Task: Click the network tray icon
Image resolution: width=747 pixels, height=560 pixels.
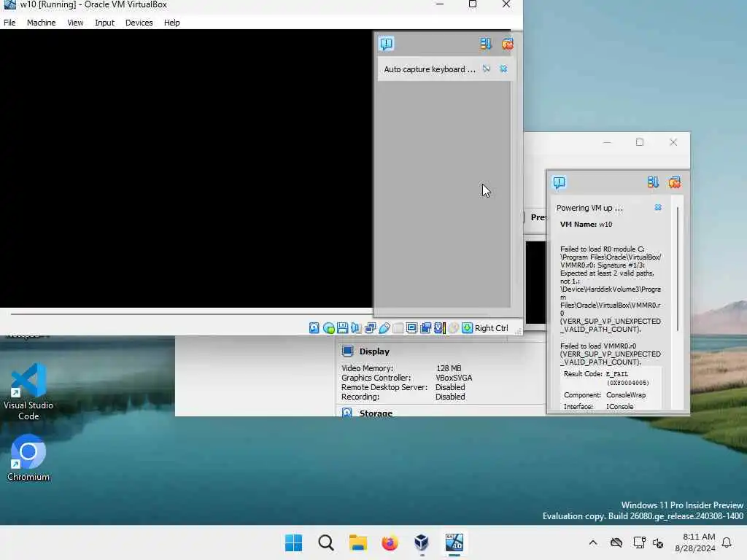Action: [x=639, y=542]
